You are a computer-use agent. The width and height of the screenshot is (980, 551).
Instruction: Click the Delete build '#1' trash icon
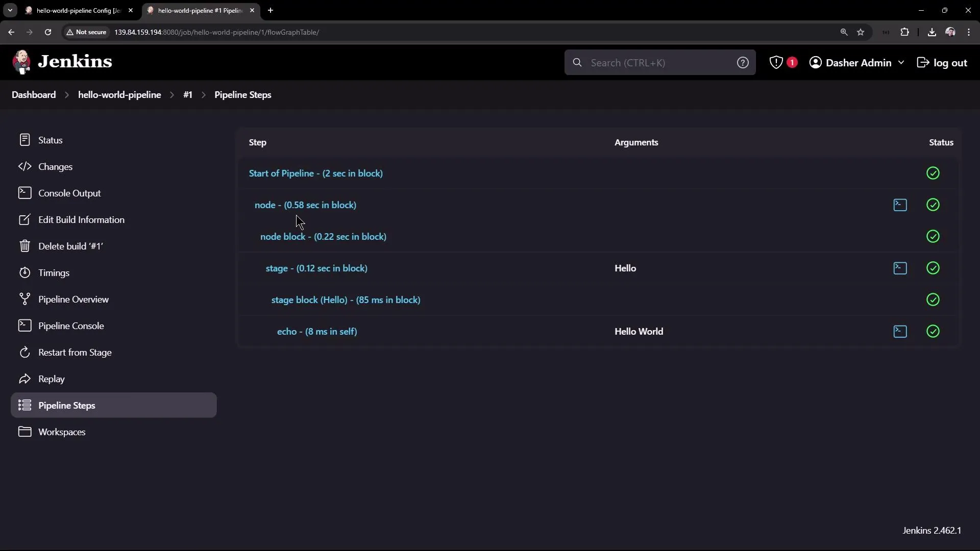tap(25, 246)
